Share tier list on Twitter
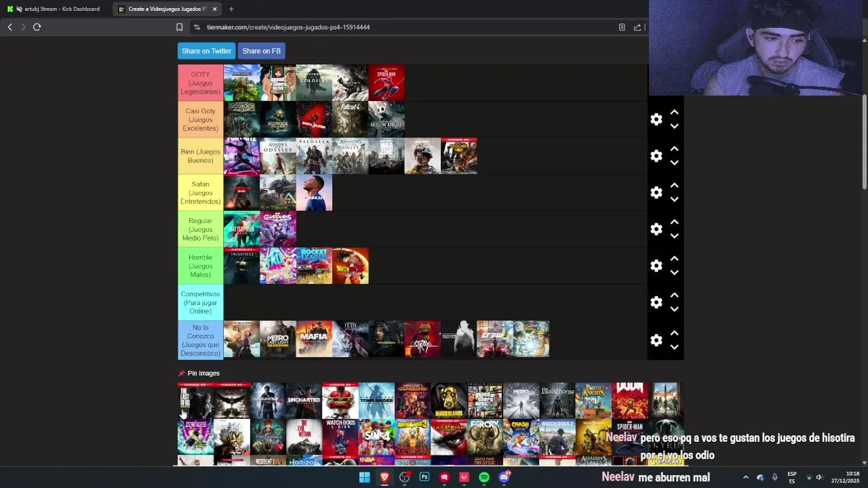This screenshot has height=488, width=868. coord(206,51)
